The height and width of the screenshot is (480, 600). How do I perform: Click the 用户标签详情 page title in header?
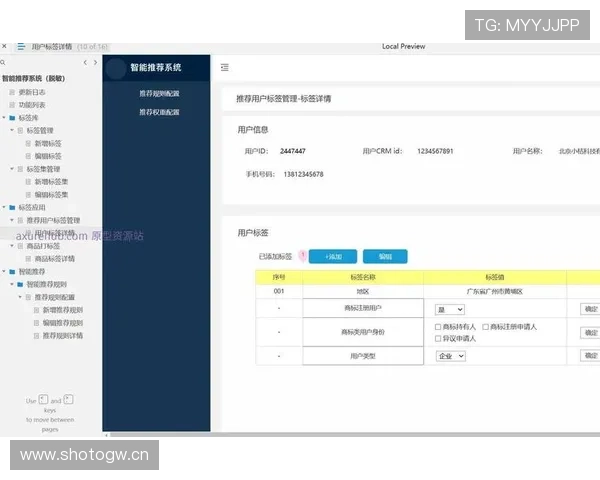52,47
